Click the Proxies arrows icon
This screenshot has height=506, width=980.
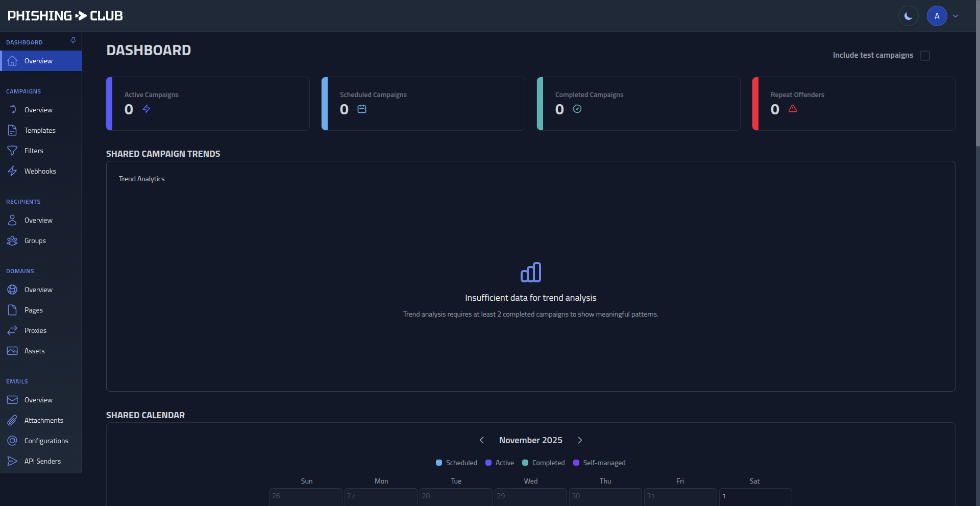12,330
